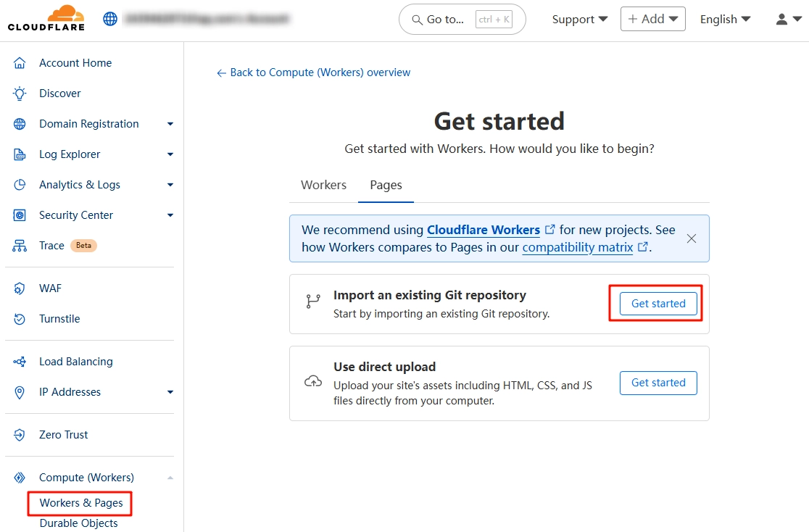Viewport: 809px width, 532px height.
Task: Click the Security Center icon
Action: click(x=20, y=215)
